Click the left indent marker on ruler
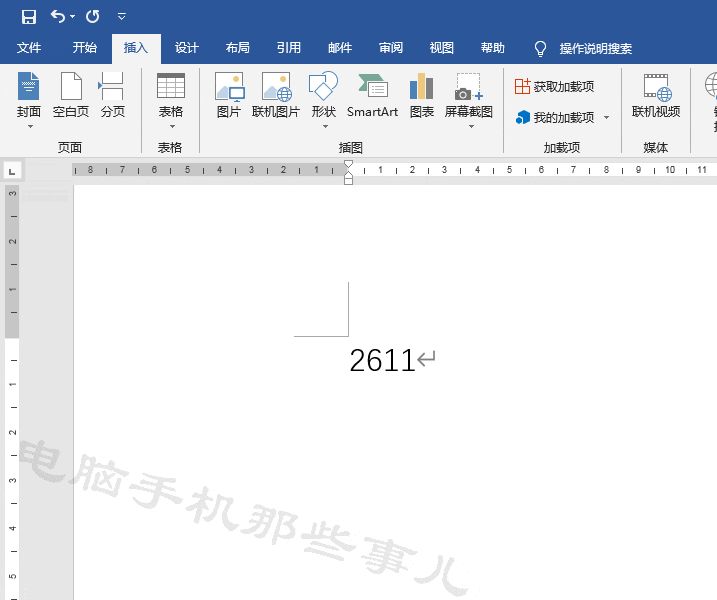Screen dimensions: 717x600 [348, 180]
